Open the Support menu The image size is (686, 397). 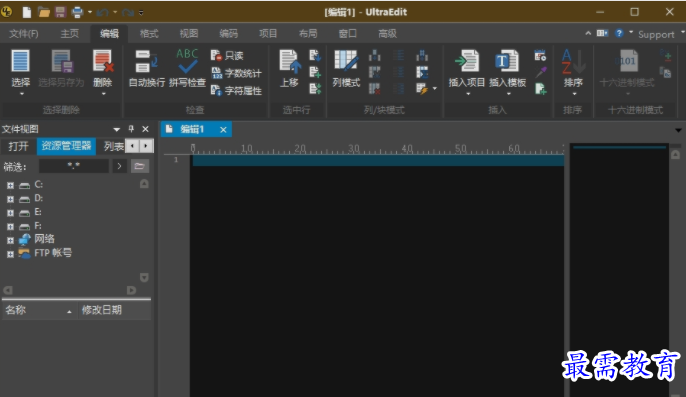(656, 34)
